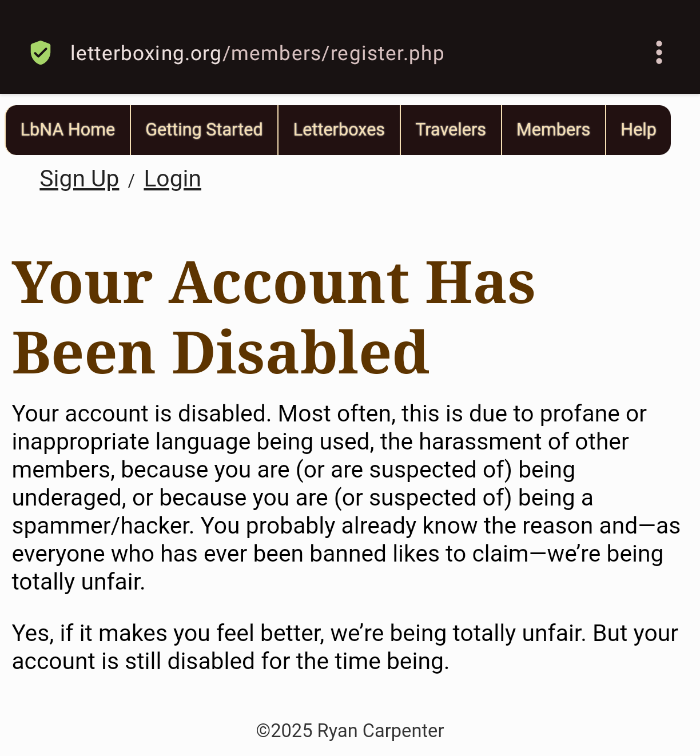
Task: Click the slash separator between Sign Up and Login
Action: point(132,181)
